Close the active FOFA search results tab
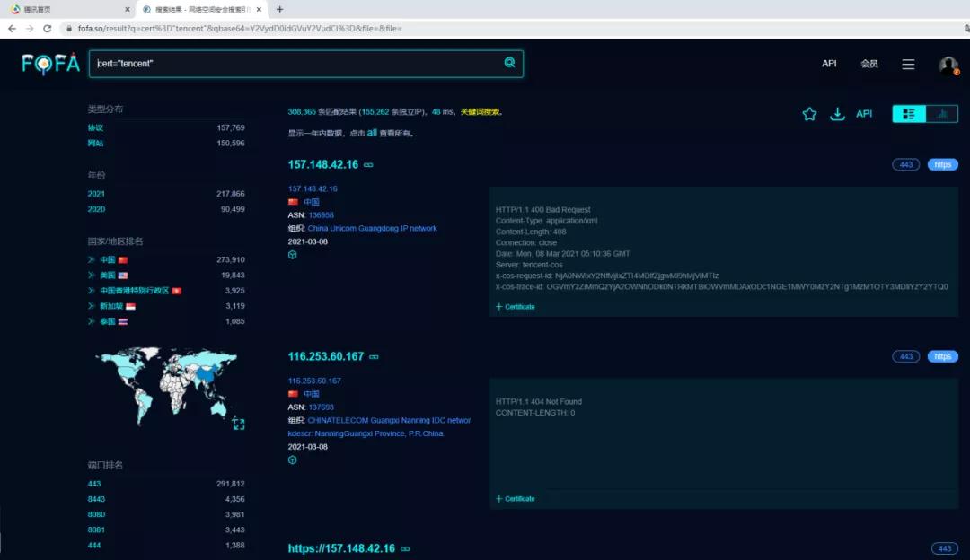 pos(259,9)
